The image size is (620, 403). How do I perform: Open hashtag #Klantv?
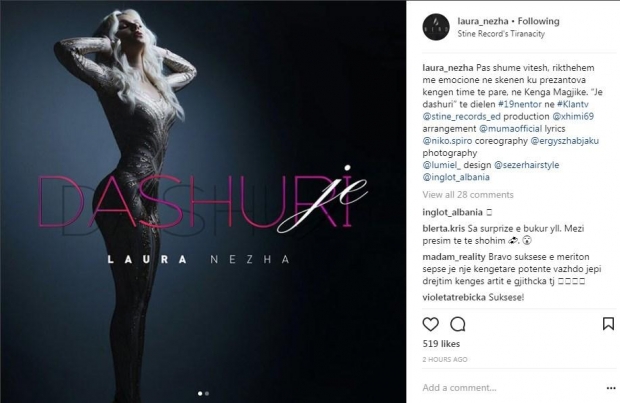tap(573, 104)
